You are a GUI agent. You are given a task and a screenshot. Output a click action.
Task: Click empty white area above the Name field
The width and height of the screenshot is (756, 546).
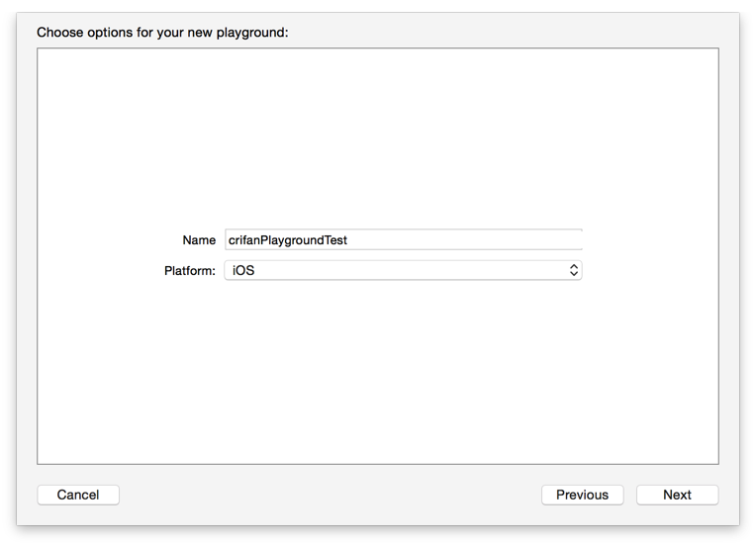click(x=376, y=138)
